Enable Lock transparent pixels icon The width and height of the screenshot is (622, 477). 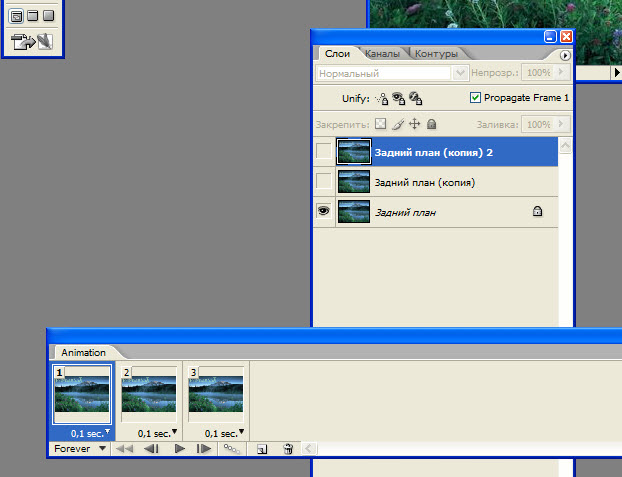coord(380,124)
